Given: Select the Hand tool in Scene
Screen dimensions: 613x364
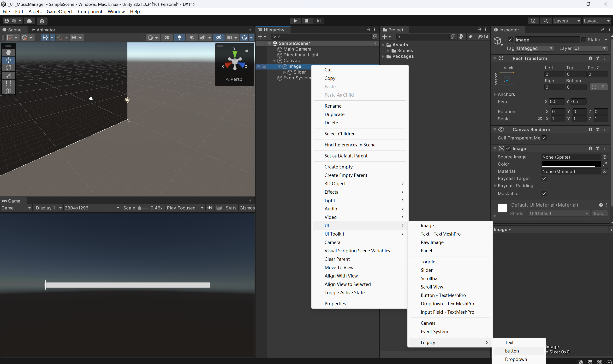Looking at the screenshot, I should [x=8, y=52].
